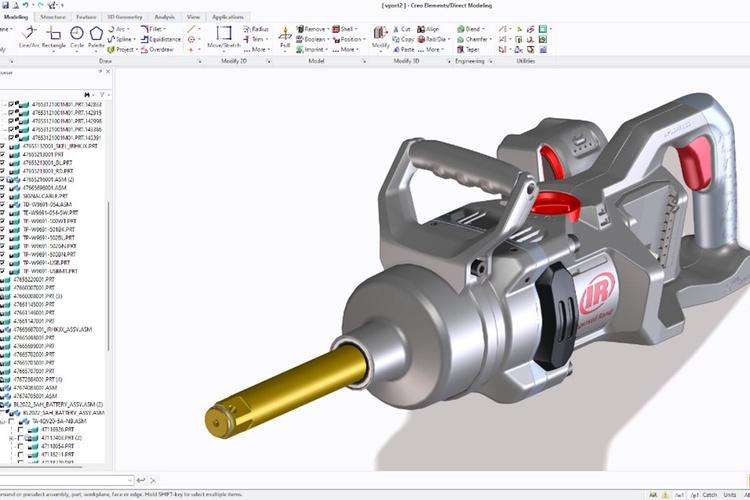
Task: Toggle checkbox for 47655121001M01.PRT.143391
Action: (x=11, y=138)
